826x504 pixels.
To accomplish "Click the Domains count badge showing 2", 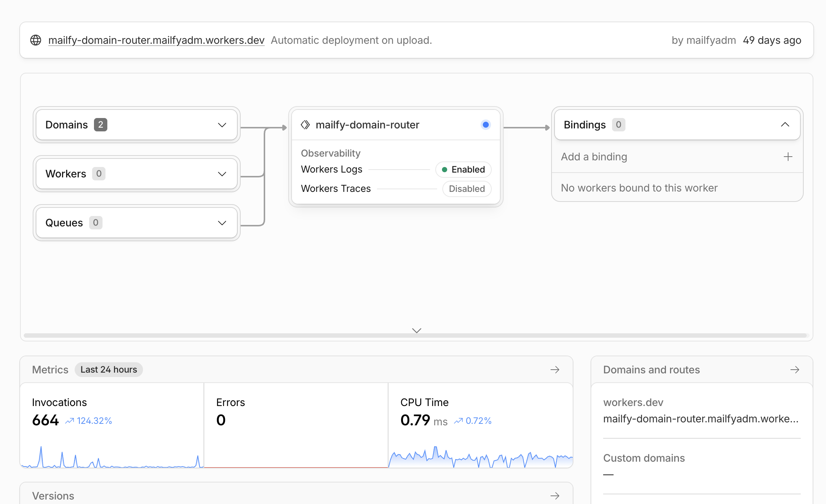I will (101, 125).
